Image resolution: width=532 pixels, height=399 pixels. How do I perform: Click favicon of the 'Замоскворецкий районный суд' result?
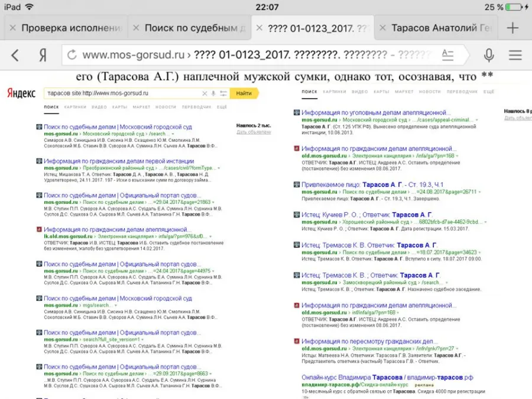[297, 275]
